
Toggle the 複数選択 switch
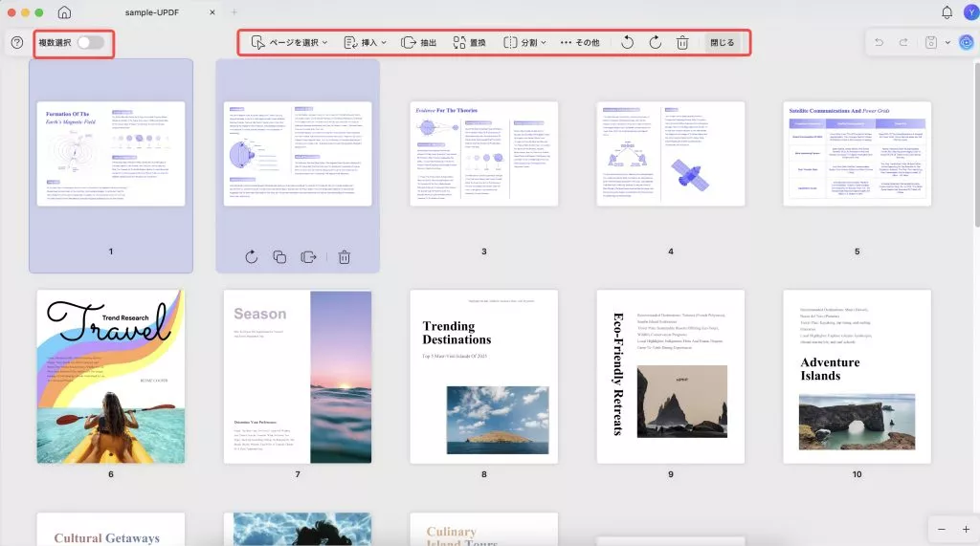pyautogui.click(x=91, y=42)
